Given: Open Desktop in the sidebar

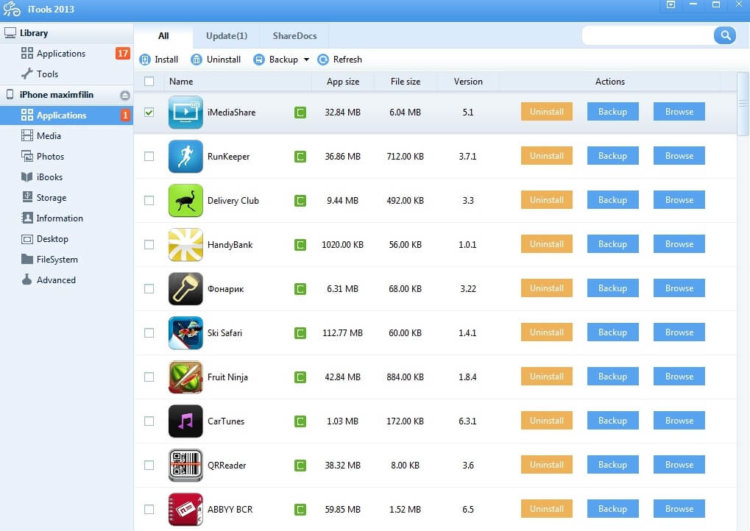Looking at the screenshot, I should click(66, 239).
